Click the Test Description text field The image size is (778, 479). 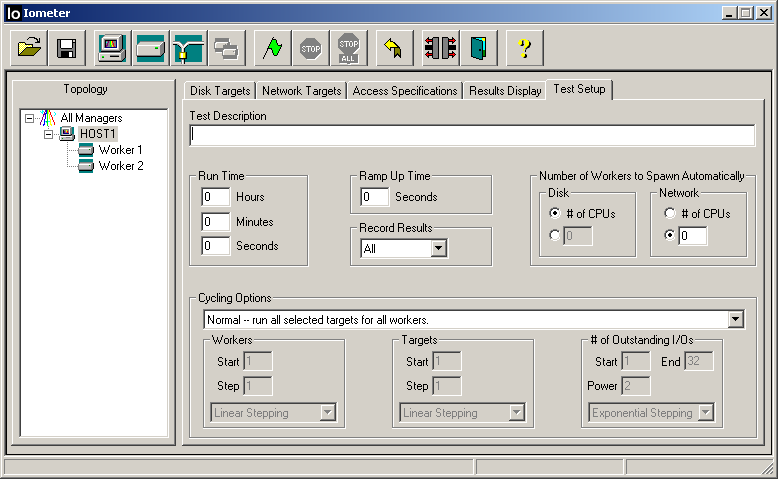pyautogui.click(x=472, y=135)
